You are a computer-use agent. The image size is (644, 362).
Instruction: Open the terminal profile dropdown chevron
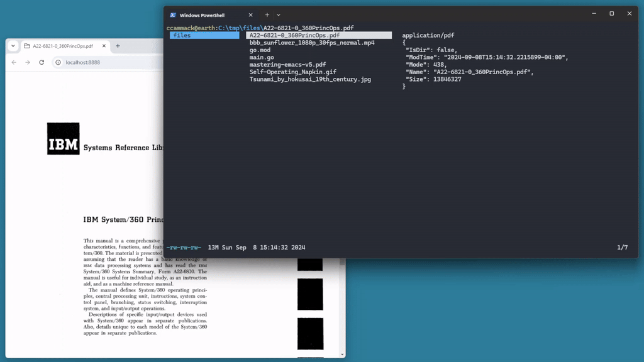[279, 15]
